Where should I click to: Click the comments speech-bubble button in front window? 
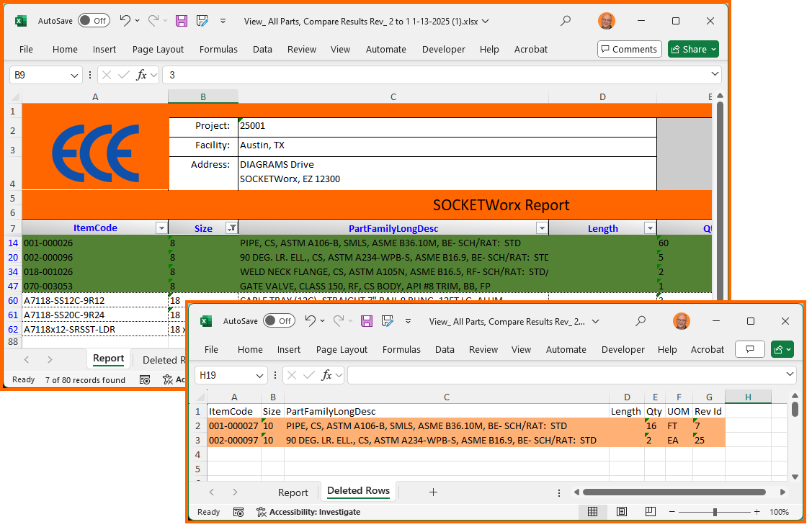pos(750,349)
